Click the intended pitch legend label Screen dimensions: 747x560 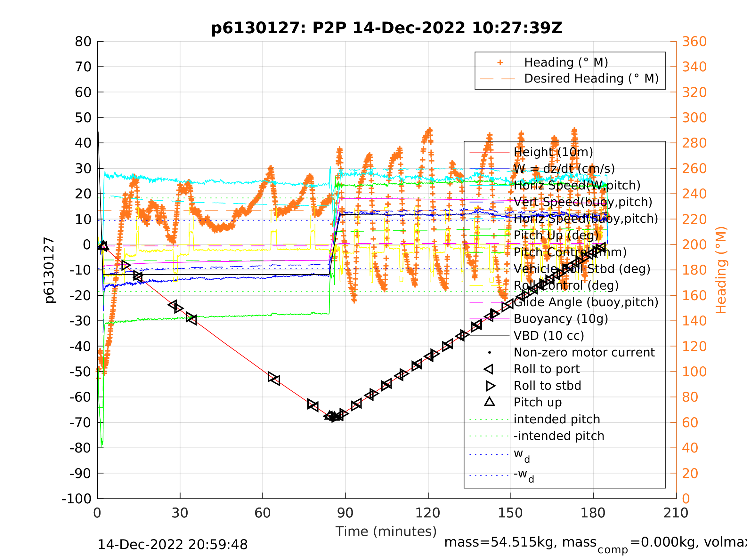[556, 419]
